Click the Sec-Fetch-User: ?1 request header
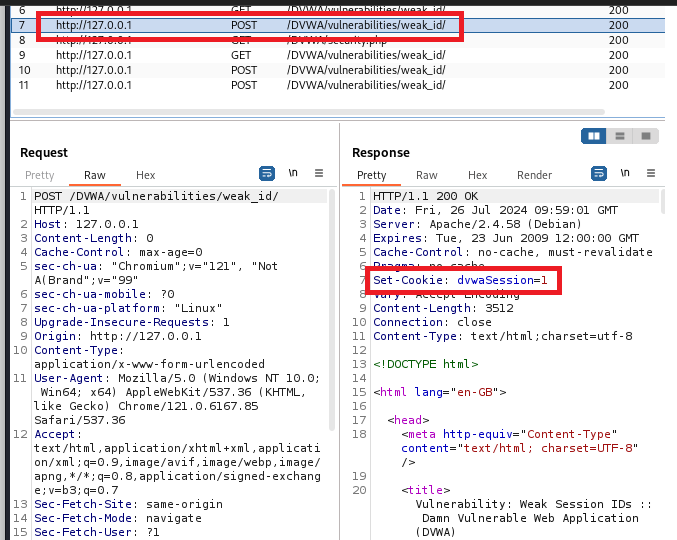The width and height of the screenshot is (677, 540). (x=97, y=532)
